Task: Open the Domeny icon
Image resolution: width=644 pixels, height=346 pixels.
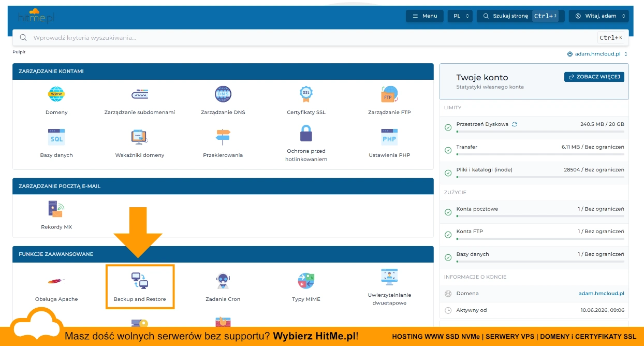Action: click(56, 94)
